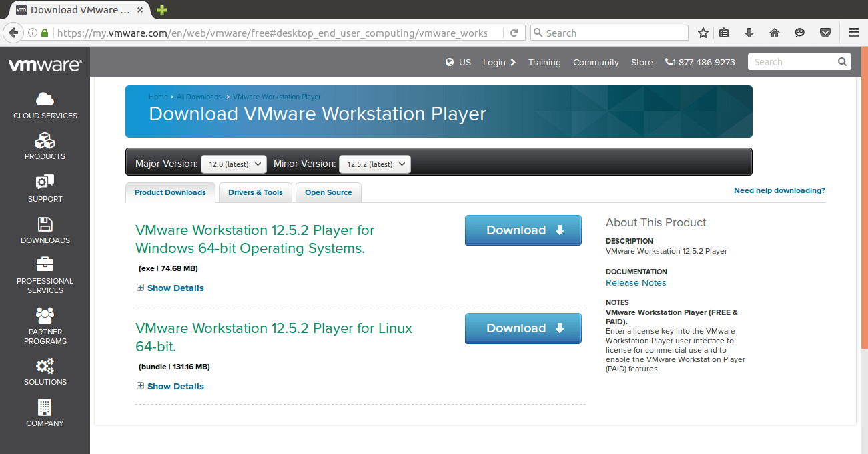Open the Cloud Services sidebar section
The width and height of the screenshot is (868, 454).
45,105
